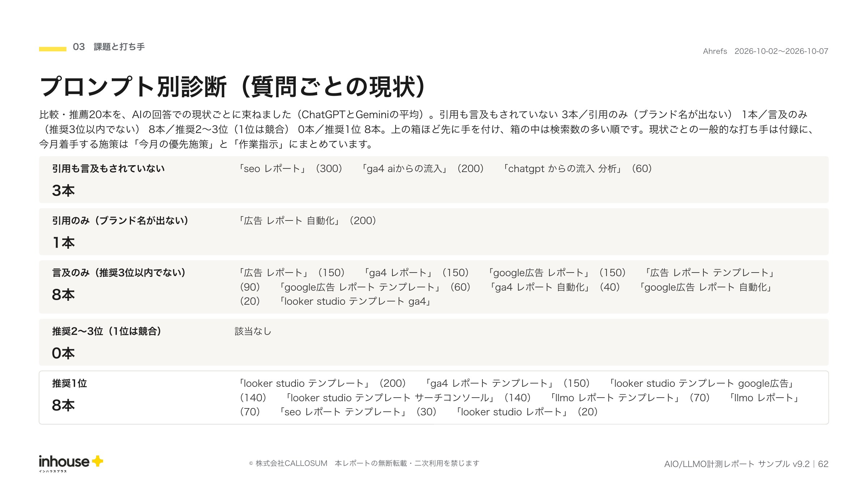The width and height of the screenshot is (868, 488).
Task: Click keyword 「ga4 レポート テンプレート」 (150)
Action: 507,383
